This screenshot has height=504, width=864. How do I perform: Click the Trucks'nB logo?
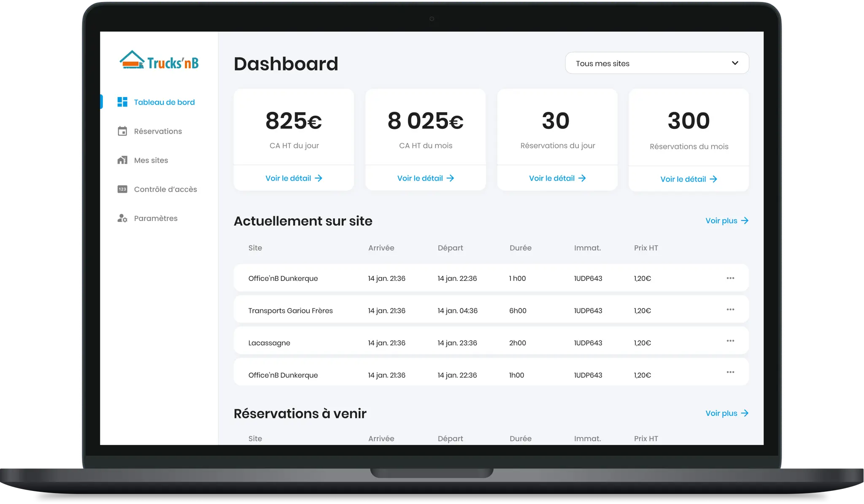click(x=159, y=61)
